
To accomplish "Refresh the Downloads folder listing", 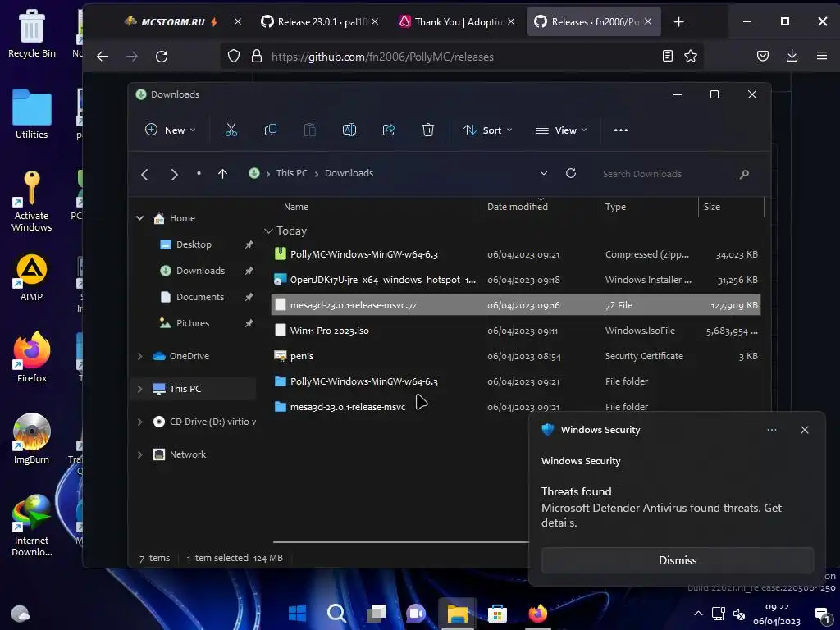I will point(571,173).
